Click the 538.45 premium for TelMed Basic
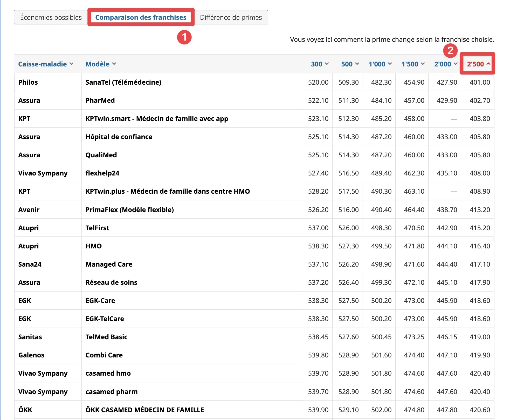 (318, 337)
